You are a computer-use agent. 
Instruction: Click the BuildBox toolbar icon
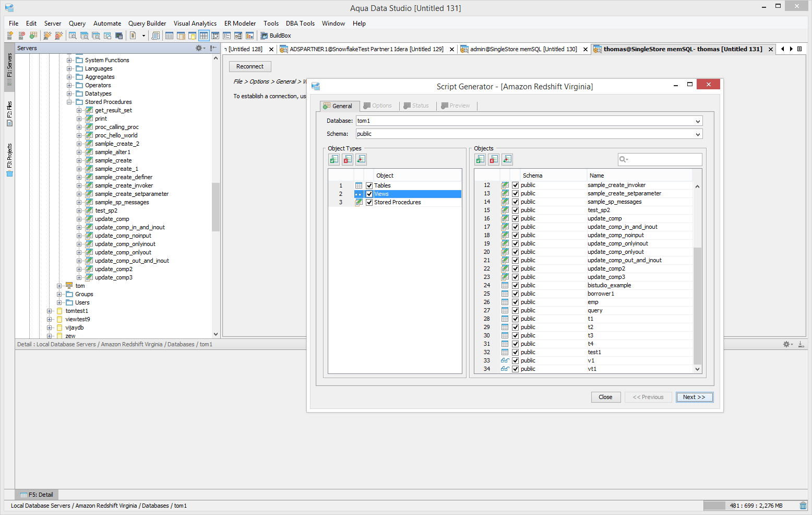(264, 36)
